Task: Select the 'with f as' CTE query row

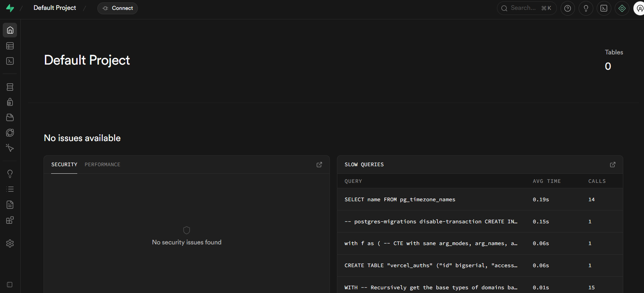Action: (x=480, y=243)
